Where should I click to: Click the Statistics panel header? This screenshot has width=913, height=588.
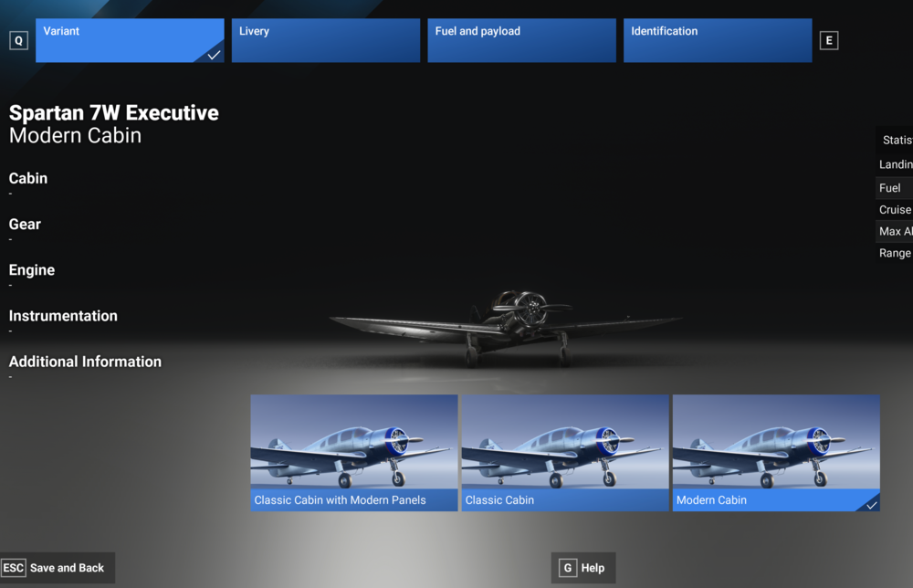pyautogui.click(x=897, y=140)
